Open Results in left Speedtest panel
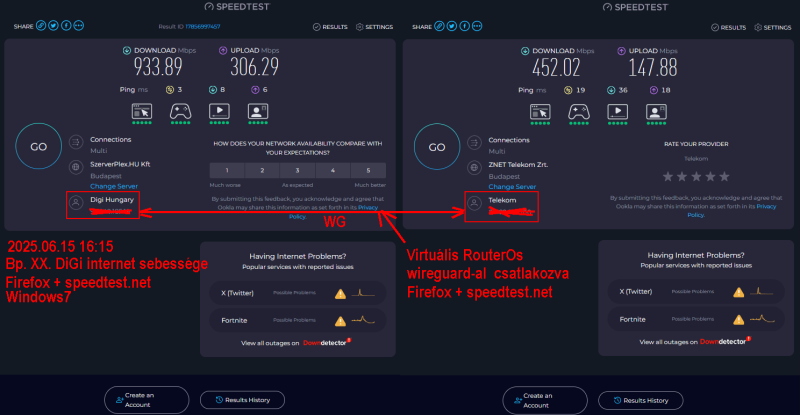This screenshot has width=800, height=415. click(x=330, y=27)
